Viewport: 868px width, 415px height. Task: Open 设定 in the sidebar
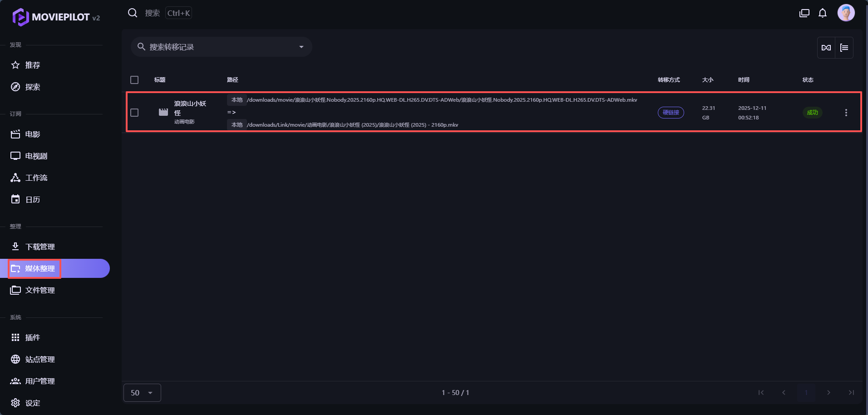point(33,403)
